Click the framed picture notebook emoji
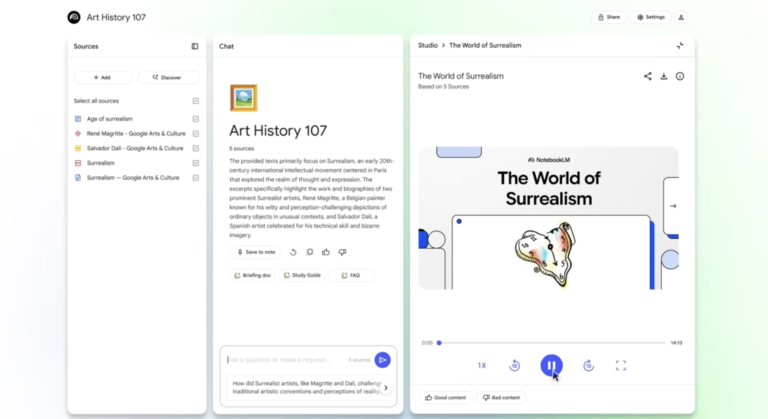 [243, 98]
